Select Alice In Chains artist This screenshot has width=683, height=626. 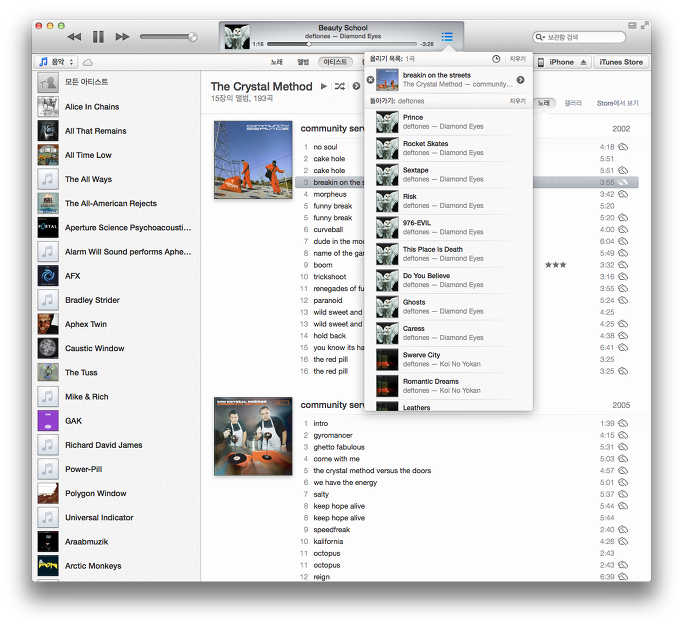(118, 107)
